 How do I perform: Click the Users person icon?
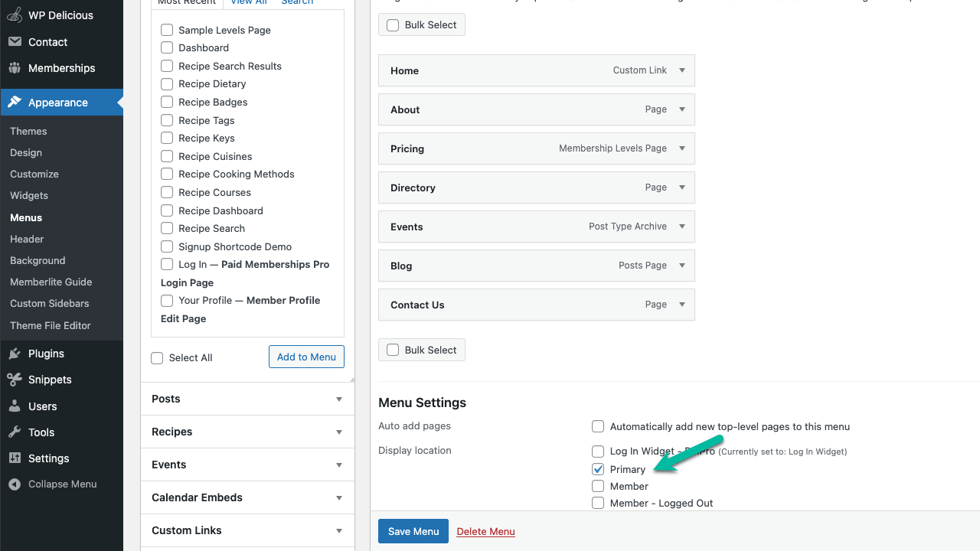pos(15,406)
